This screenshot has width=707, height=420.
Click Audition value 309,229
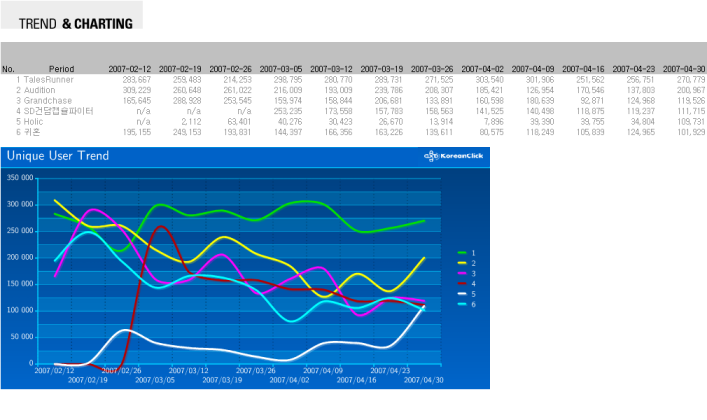tap(137, 90)
